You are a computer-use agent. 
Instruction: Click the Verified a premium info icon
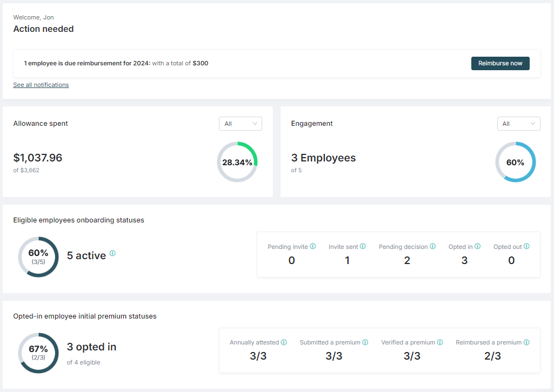pyautogui.click(x=440, y=342)
